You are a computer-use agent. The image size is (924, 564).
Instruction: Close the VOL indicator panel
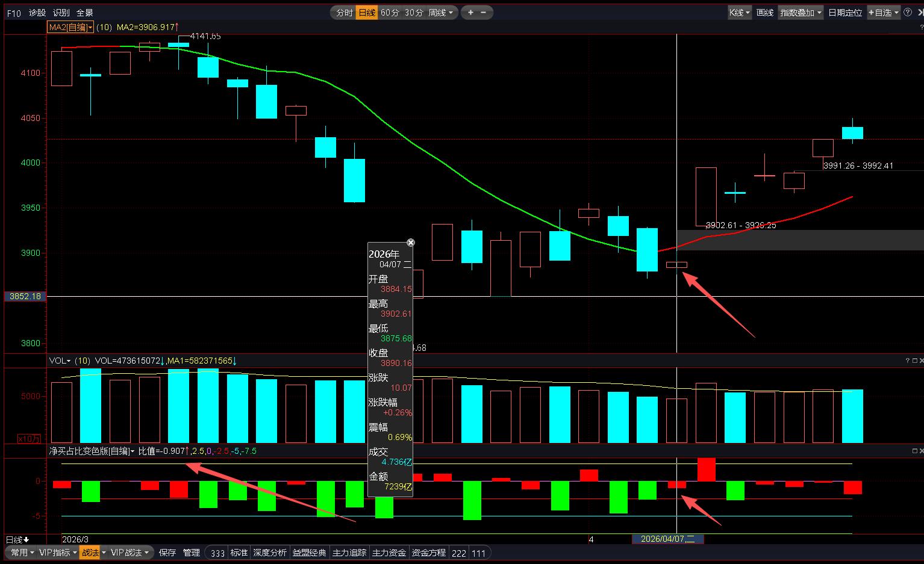tap(920, 361)
